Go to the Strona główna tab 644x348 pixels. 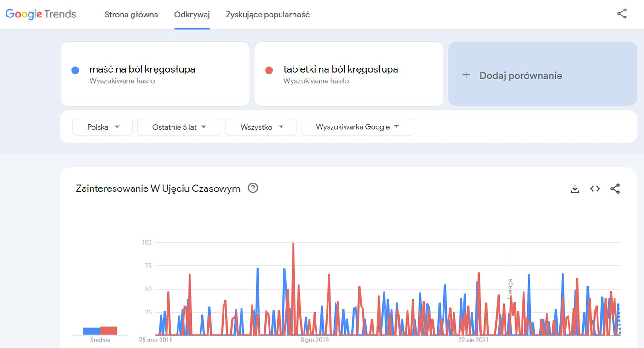pyautogui.click(x=131, y=15)
